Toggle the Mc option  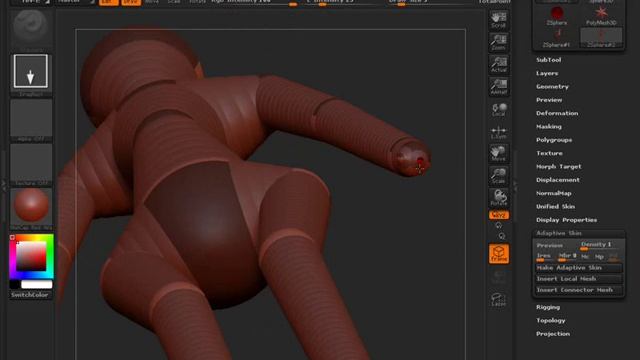(585, 257)
